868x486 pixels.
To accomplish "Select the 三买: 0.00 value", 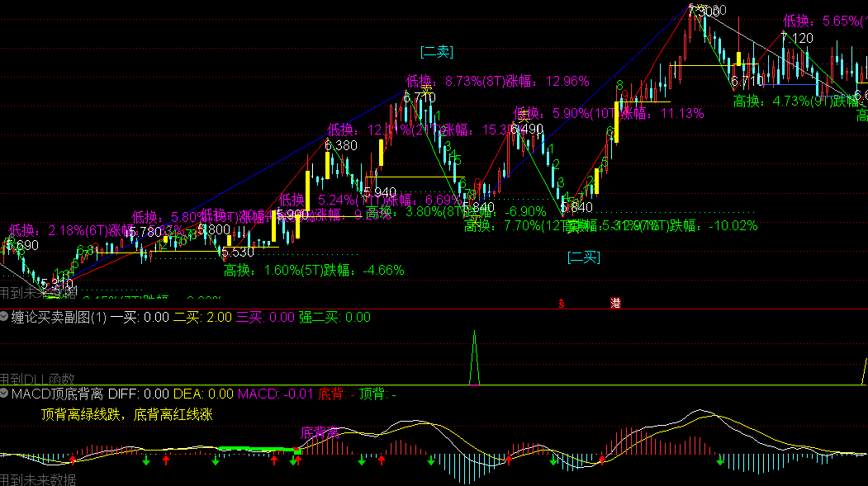I will [265, 318].
